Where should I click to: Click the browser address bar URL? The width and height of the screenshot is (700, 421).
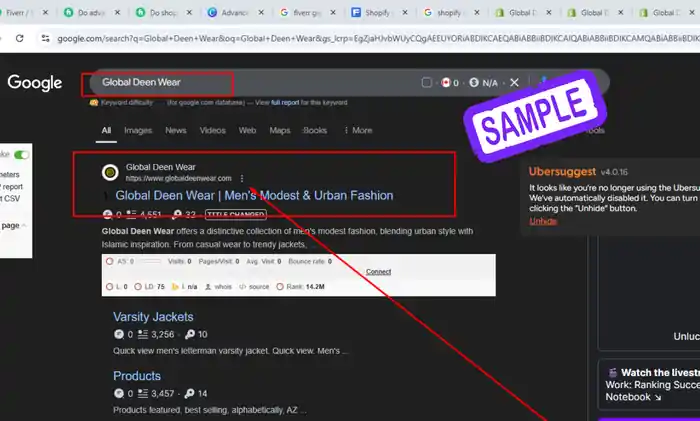[378, 38]
